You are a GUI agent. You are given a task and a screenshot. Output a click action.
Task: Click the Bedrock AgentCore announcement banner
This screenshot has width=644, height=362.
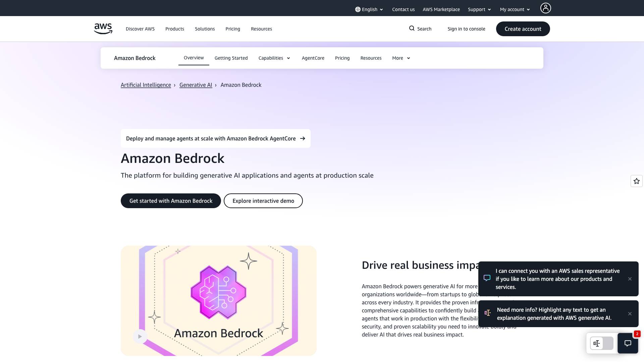click(x=215, y=138)
